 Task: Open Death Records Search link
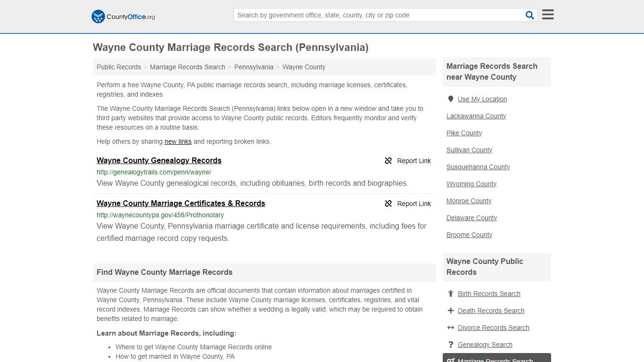491,311
